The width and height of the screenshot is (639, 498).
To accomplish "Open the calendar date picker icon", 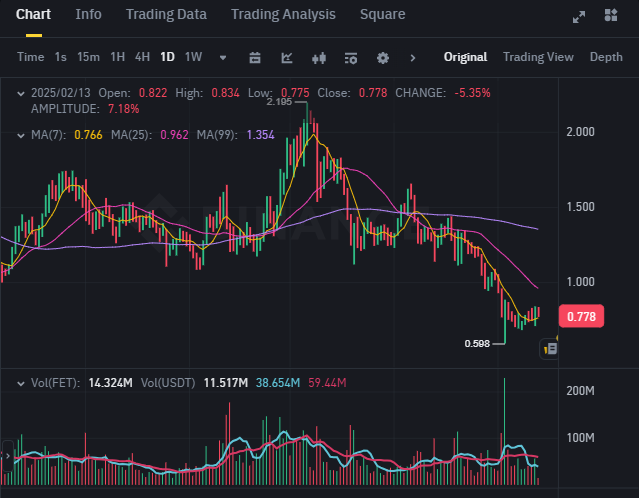I will pyautogui.click(x=255, y=58).
